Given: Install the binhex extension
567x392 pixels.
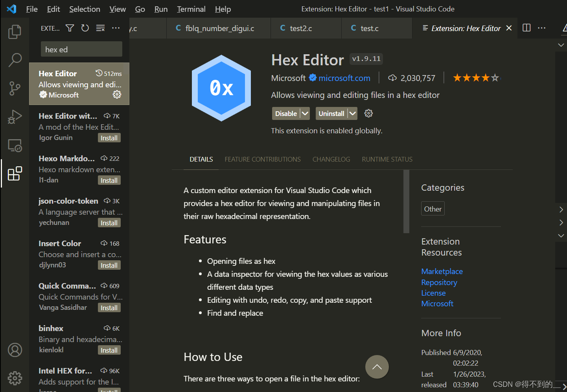Looking at the screenshot, I should (x=109, y=350).
